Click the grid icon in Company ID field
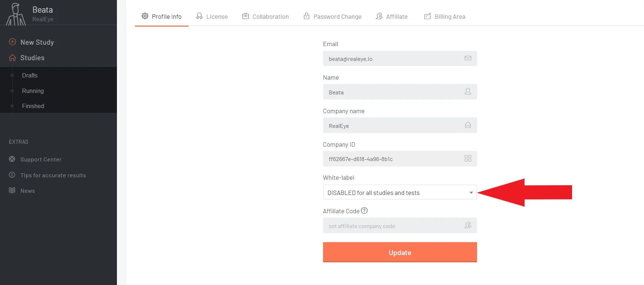644x285 pixels. pyautogui.click(x=468, y=158)
